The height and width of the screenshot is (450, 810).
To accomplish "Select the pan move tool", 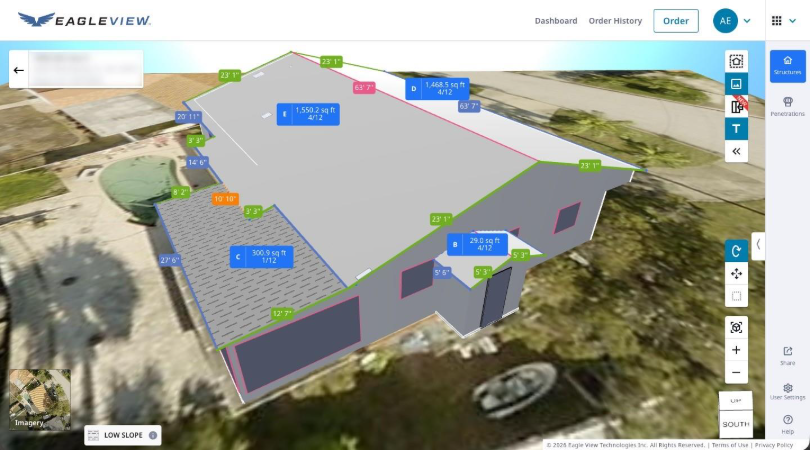I will pyautogui.click(x=736, y=273).
